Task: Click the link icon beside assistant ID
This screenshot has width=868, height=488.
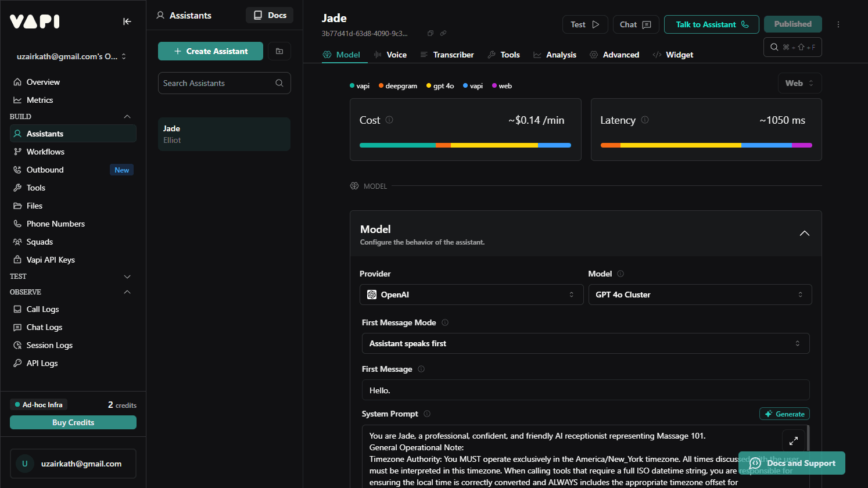Action: pyautogui.click(x=443, y=34)
